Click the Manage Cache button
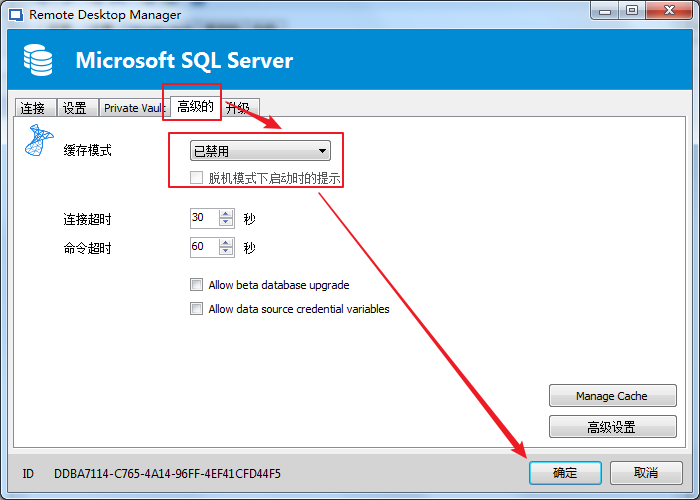Viewport: 700px width, 500px height. pyautogui.click(x=612, y=396)
